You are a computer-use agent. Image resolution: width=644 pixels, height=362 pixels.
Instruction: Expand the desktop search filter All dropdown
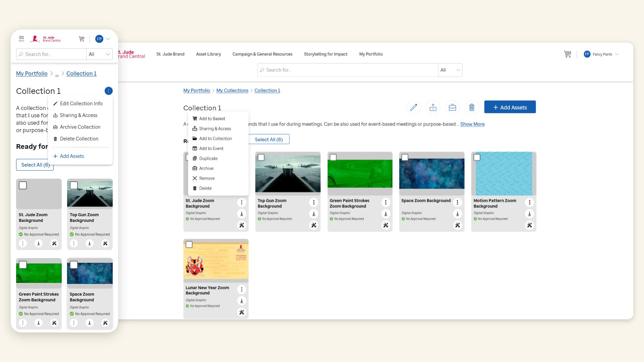[x=450, y=70]
